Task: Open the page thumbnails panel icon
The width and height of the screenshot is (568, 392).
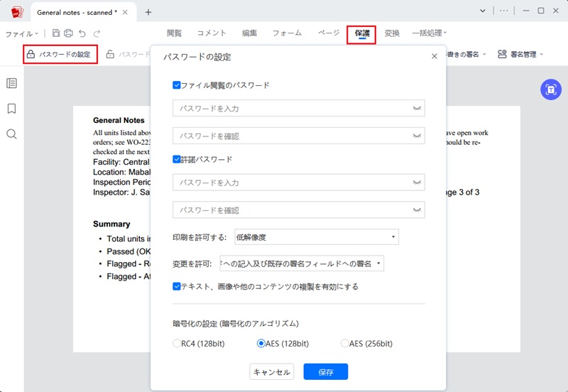Action: (11, 83)
